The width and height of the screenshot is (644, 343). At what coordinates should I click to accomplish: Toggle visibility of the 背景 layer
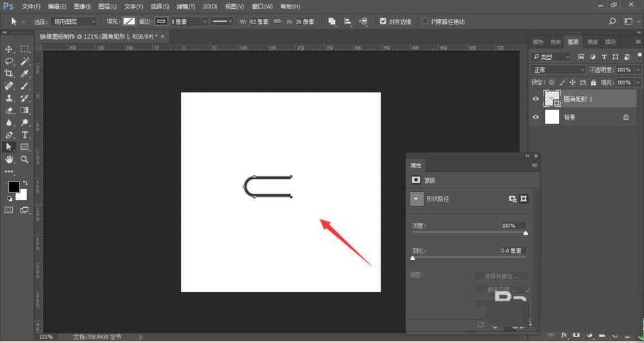(x=535, y=118)
